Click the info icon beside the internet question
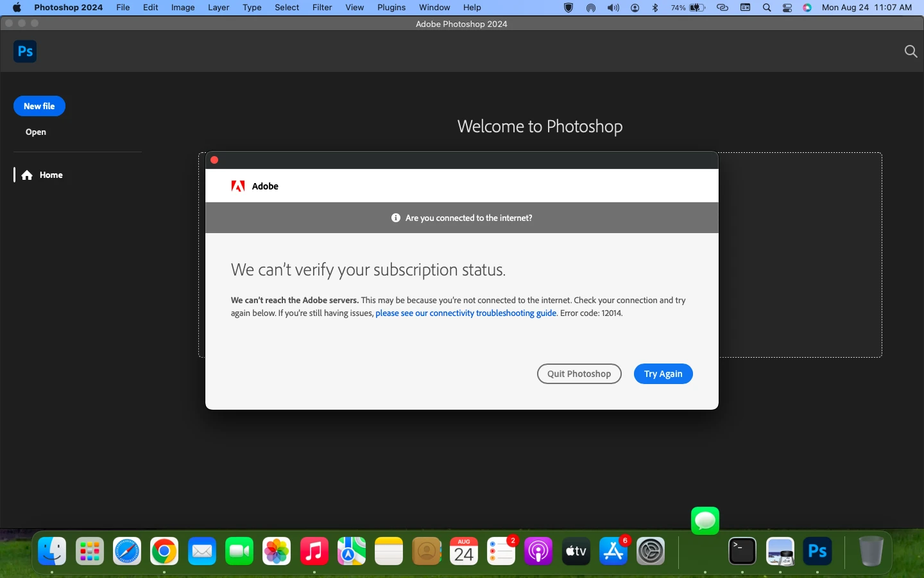Viewport: 924px width, 578px height. [x=396, y=218]
